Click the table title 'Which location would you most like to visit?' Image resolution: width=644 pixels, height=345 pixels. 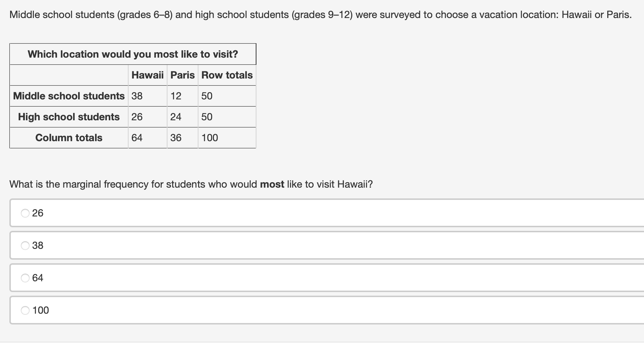(x=133, y=54)
